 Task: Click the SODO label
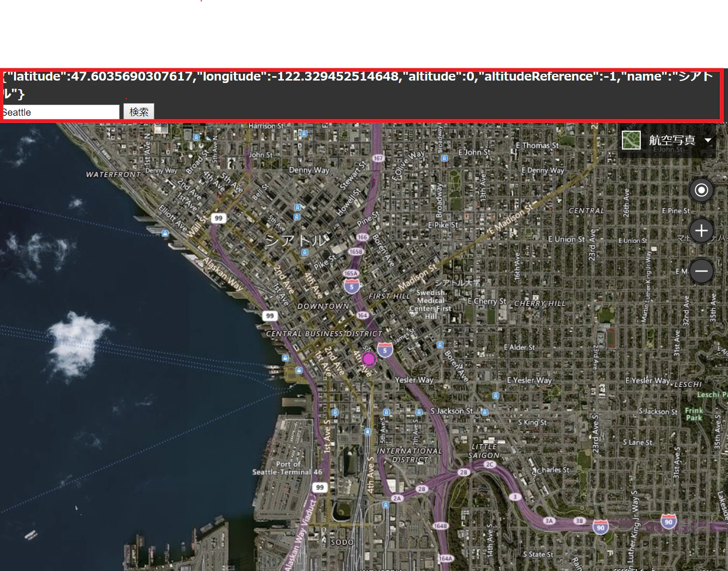tap(342, 542)
